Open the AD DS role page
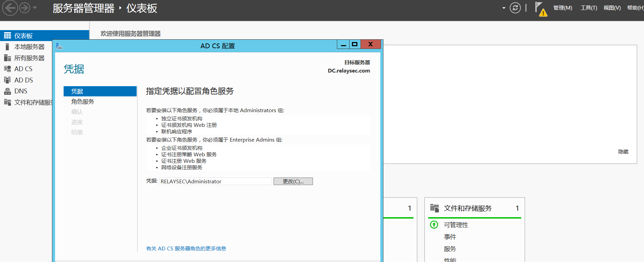Image resolution: width=644 pixels, height=262 pixels. (24, 80)
